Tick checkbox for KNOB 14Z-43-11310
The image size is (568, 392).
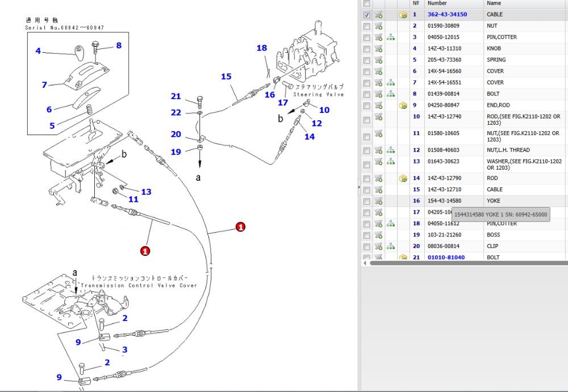coord(366,49)
